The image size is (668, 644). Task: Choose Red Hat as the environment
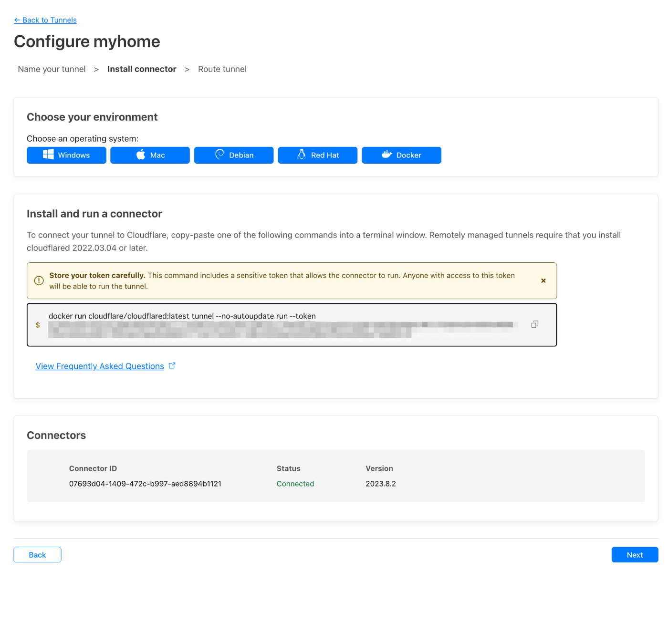317,155
